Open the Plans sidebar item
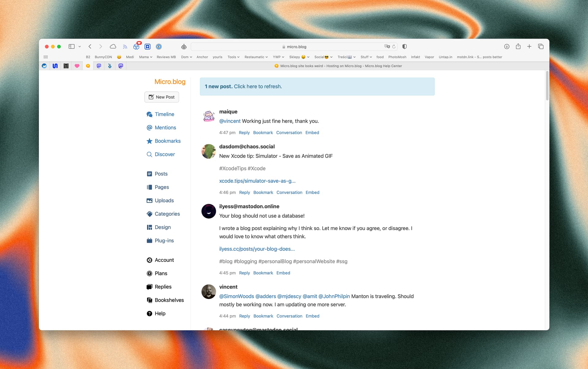Image resolution: width=588 pixels, height=369 pixels. [x=157, y=274]
